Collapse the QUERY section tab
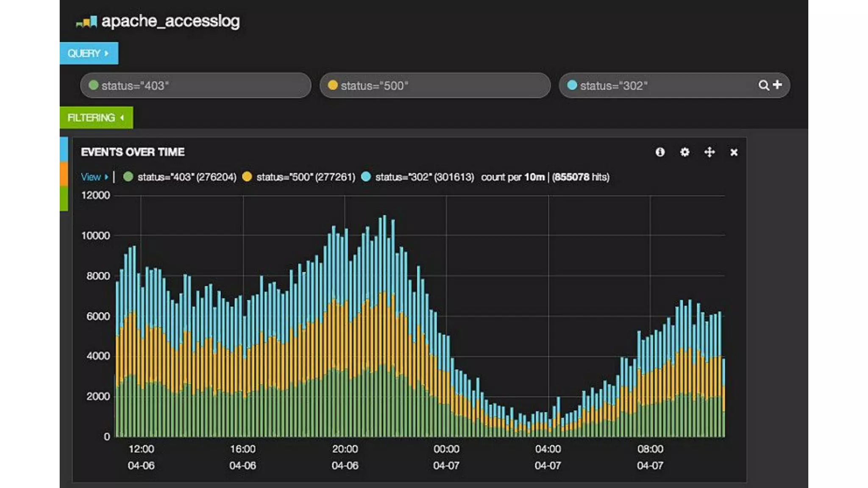 tap(89, 53)
